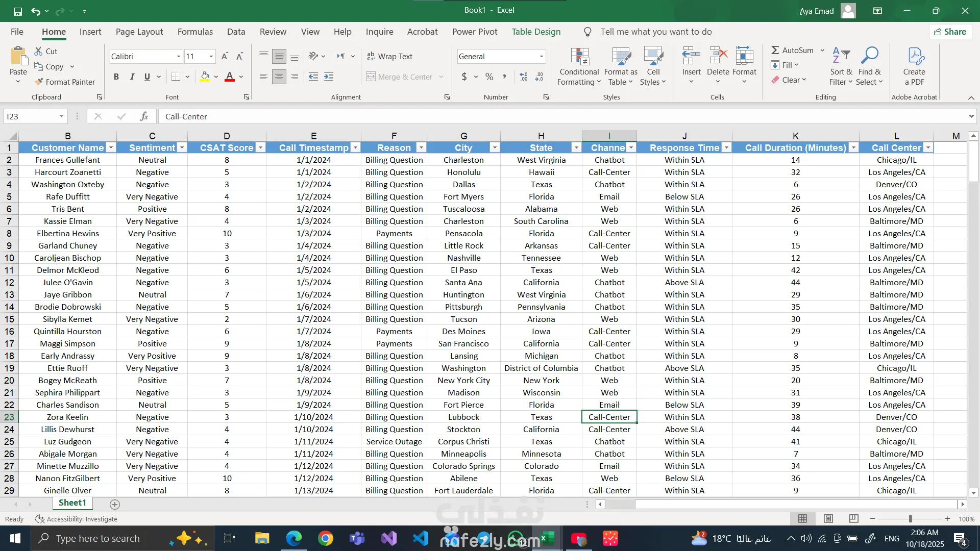Toggle Bold formatting
This screenshot has height=551, width=980.
coord(116,77)
